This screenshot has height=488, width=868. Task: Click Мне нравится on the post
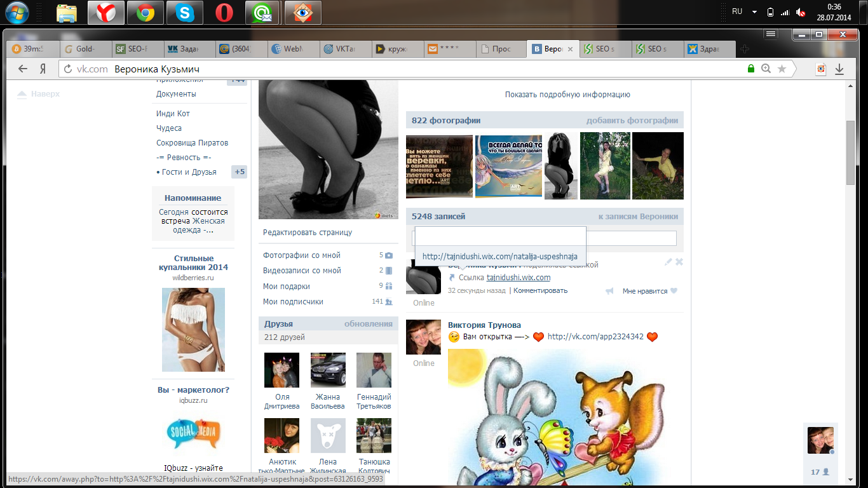point(645,291)
